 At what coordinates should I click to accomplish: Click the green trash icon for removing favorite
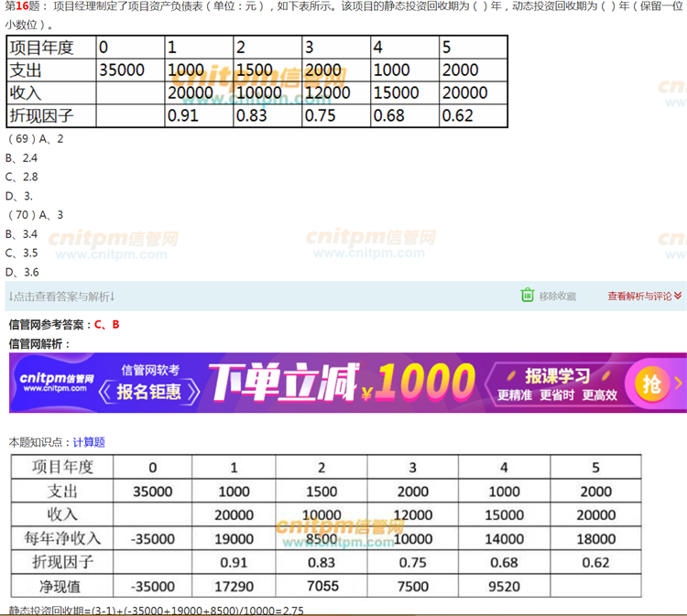(x=527, y=295)
